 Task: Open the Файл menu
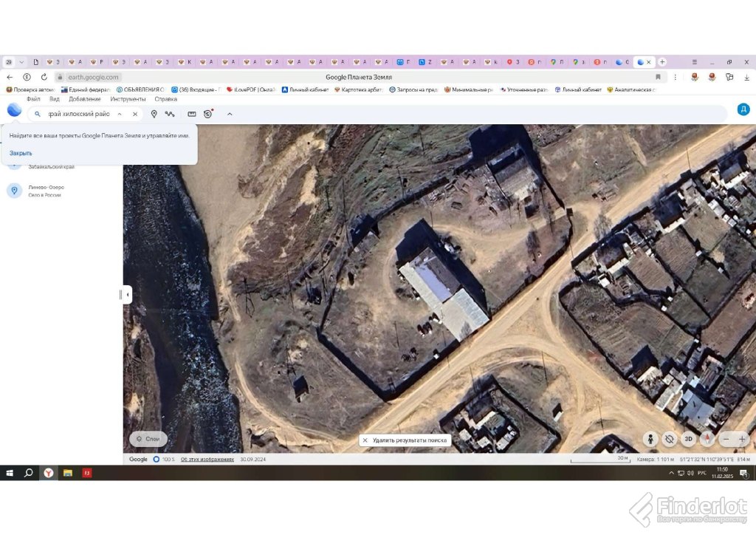(33, 99)
